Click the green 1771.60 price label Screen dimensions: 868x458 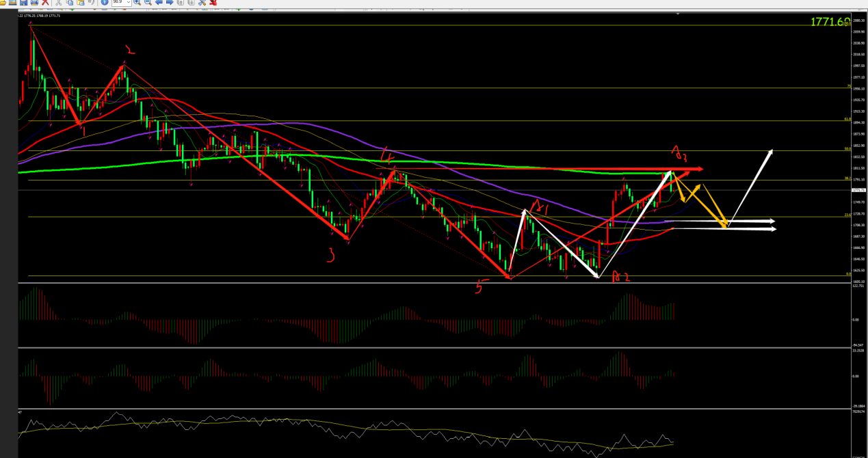(x=830, y=22)
